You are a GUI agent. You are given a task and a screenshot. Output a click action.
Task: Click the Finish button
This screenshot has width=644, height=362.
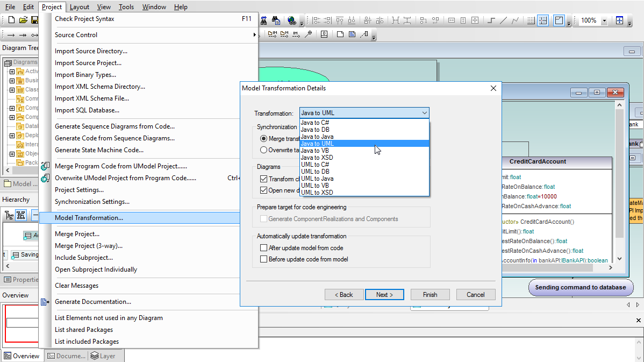click(430, 295)
